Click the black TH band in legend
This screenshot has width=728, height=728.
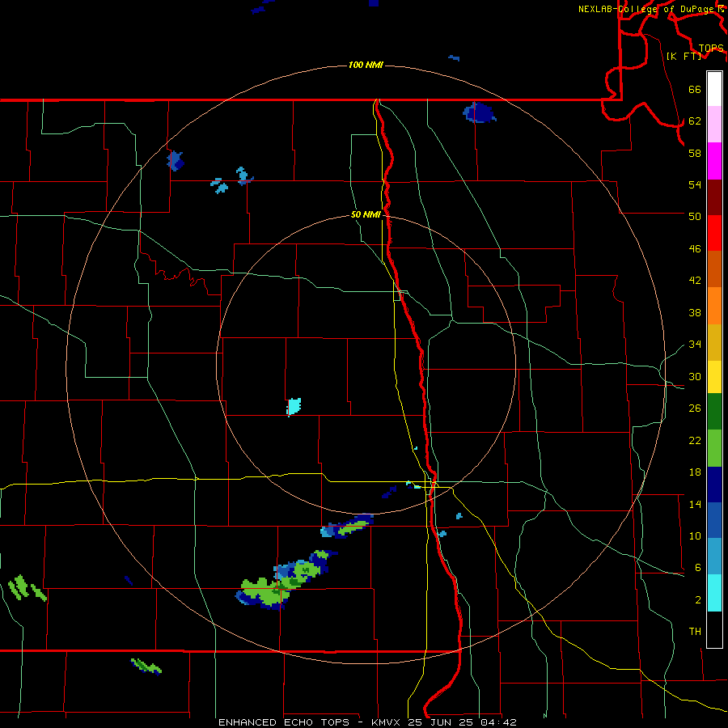(x=714, y=629)
